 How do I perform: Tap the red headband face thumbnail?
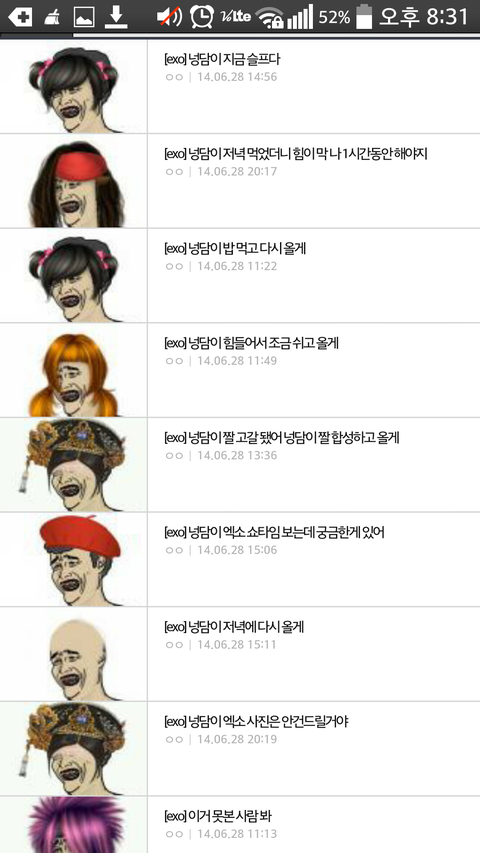click(73, 181)
